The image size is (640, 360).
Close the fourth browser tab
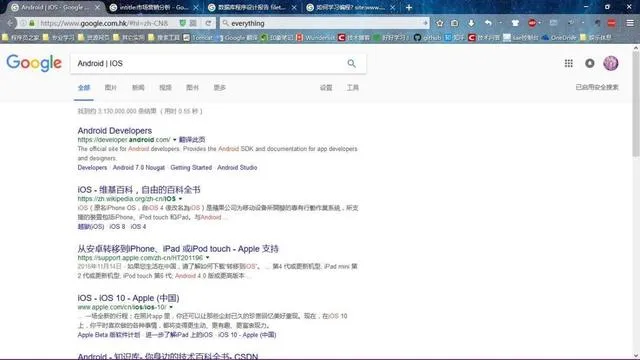(x=392, y=7)
